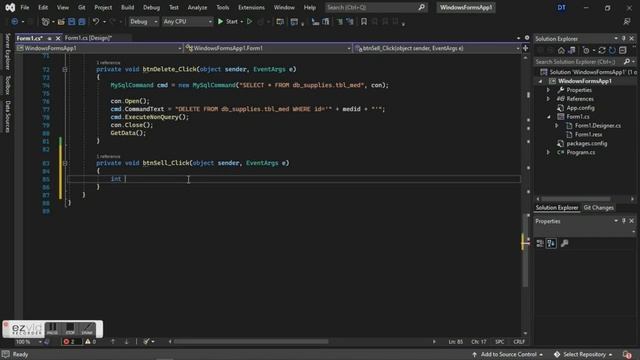Switch to the Form1.cs [Design] tab
640x360 pixels.
point(88,38)
